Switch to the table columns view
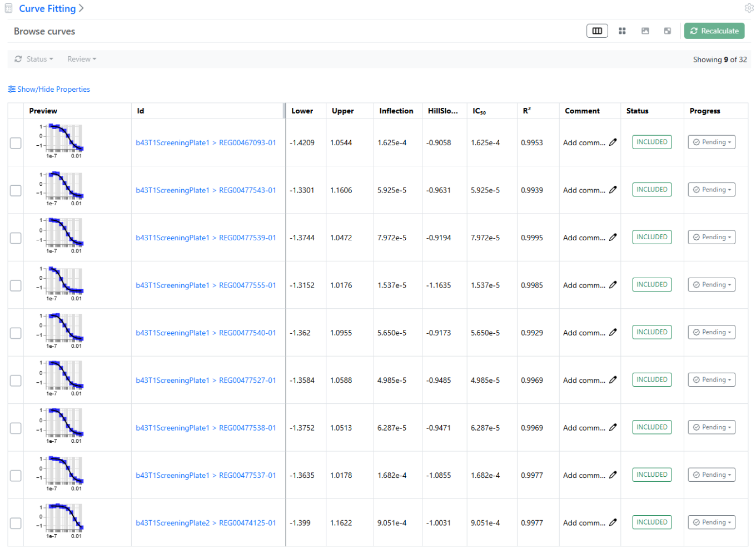This screenshot has height=553, width=756. (x=597, y=31)
